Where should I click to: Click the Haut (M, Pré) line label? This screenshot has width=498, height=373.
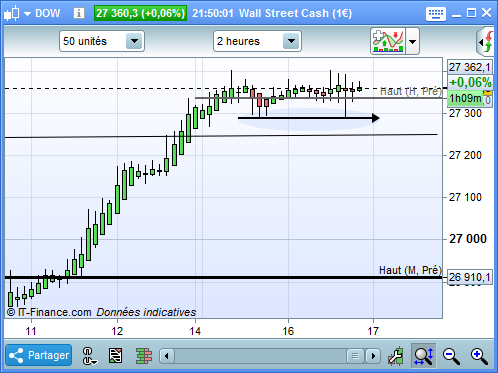[410, 270]
